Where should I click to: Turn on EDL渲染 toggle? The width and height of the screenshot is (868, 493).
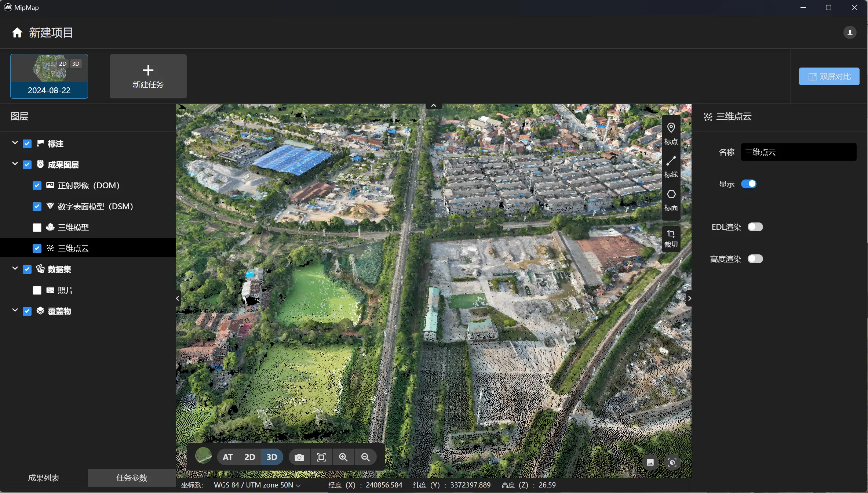click(x=755, y=227)
